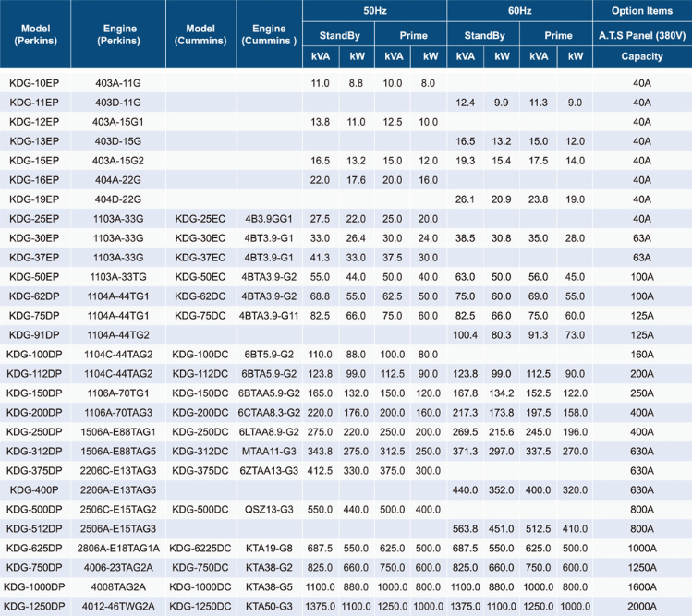Select model cell KDG-11EP

34,103
